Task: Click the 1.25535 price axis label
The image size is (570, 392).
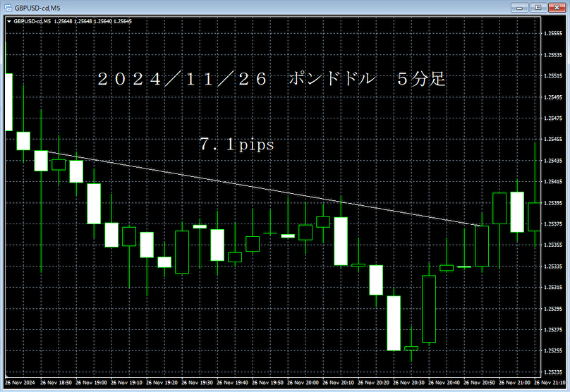Action: point(553,55)
